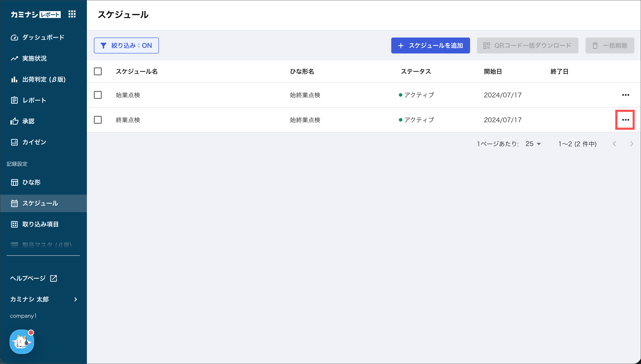641x364 pixels.
Task: Select the 終業点検 row checkbox
Action: pos(98,120)
